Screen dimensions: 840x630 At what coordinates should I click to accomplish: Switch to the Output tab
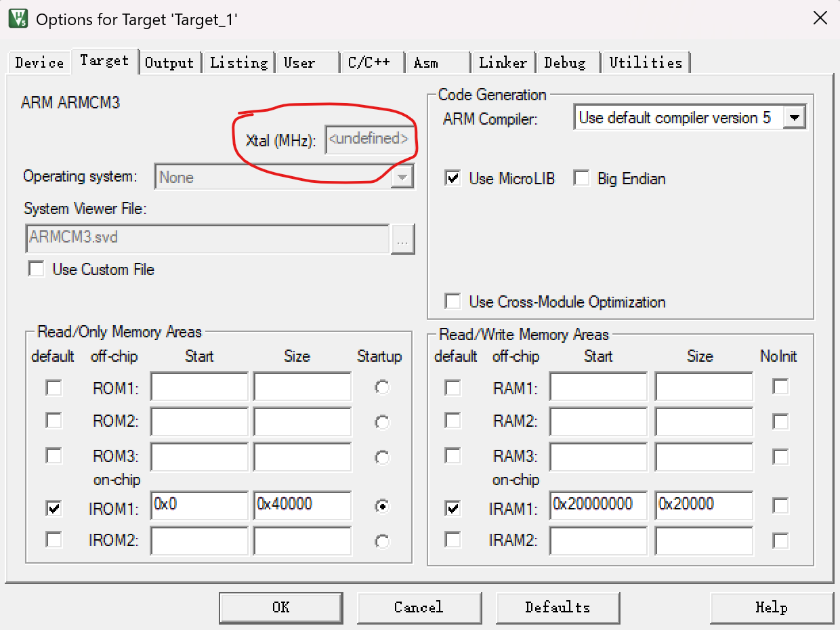tap(169, 62)
